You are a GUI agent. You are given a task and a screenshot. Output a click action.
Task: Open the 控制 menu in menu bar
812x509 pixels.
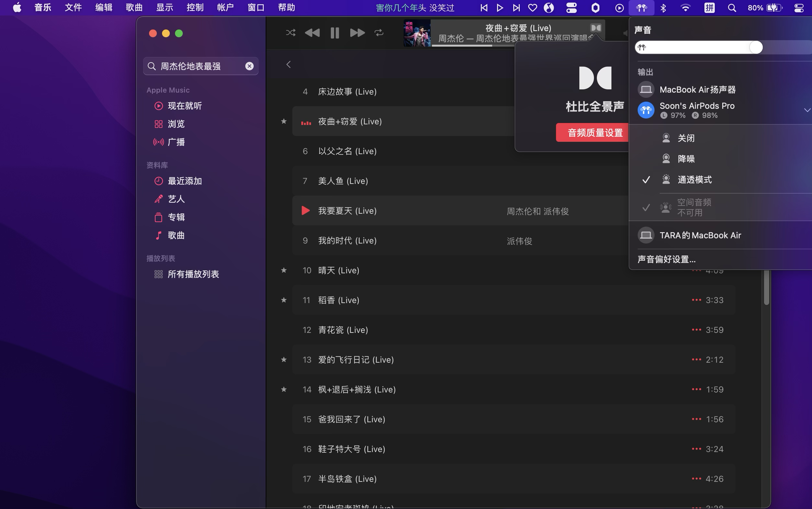pos(195,7)
